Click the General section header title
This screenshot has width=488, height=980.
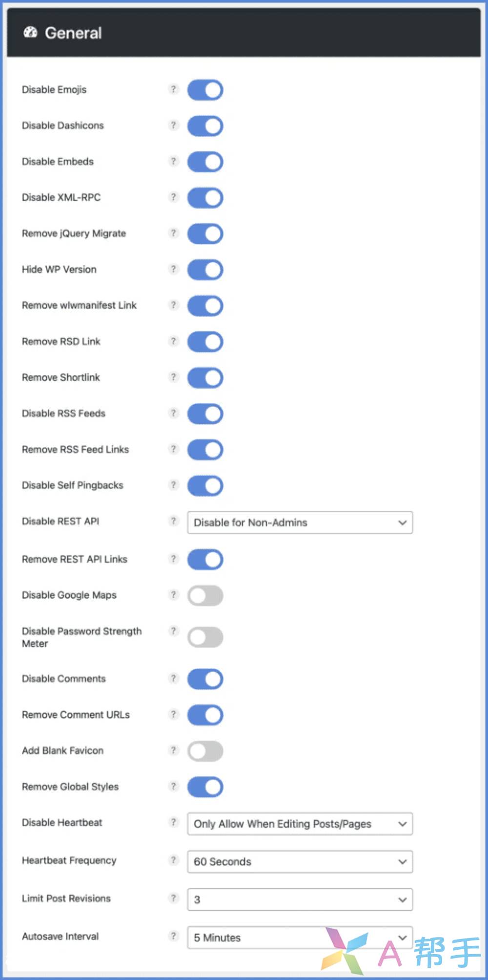[73, 33]
